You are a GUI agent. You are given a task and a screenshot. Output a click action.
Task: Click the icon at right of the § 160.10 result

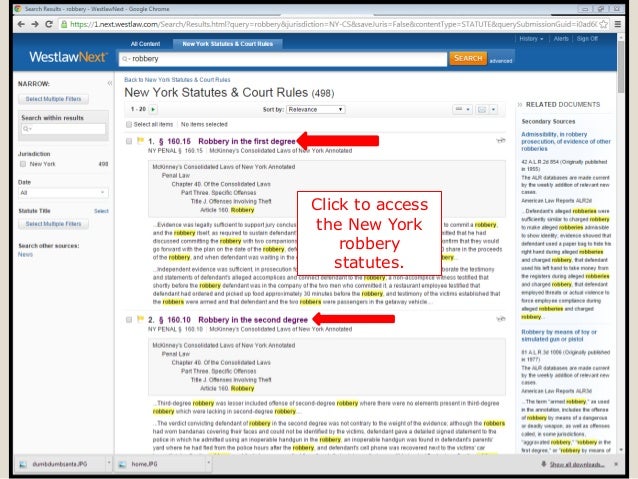(500, 319)
